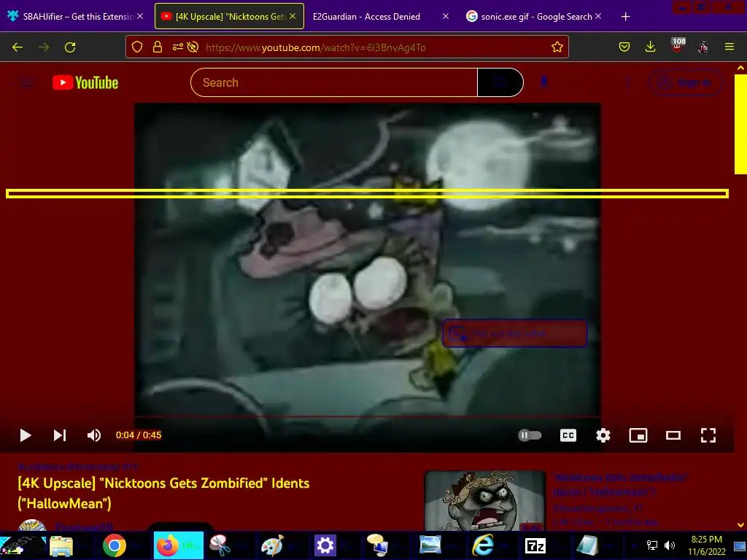The height and width of the screenshot is (560, 747).
Task: Toggle closed captions CC button
Action: tap(568, 435)
